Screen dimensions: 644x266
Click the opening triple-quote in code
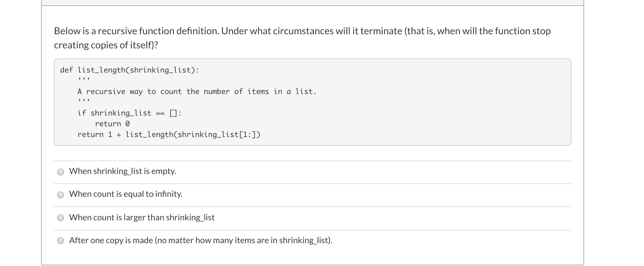(83, 80)
